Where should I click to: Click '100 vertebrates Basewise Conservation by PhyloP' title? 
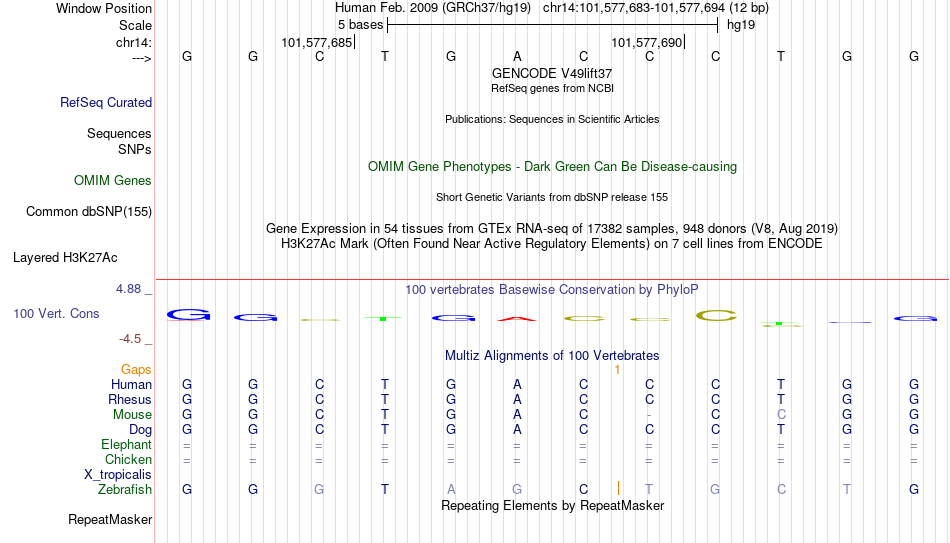coord(552,290)
